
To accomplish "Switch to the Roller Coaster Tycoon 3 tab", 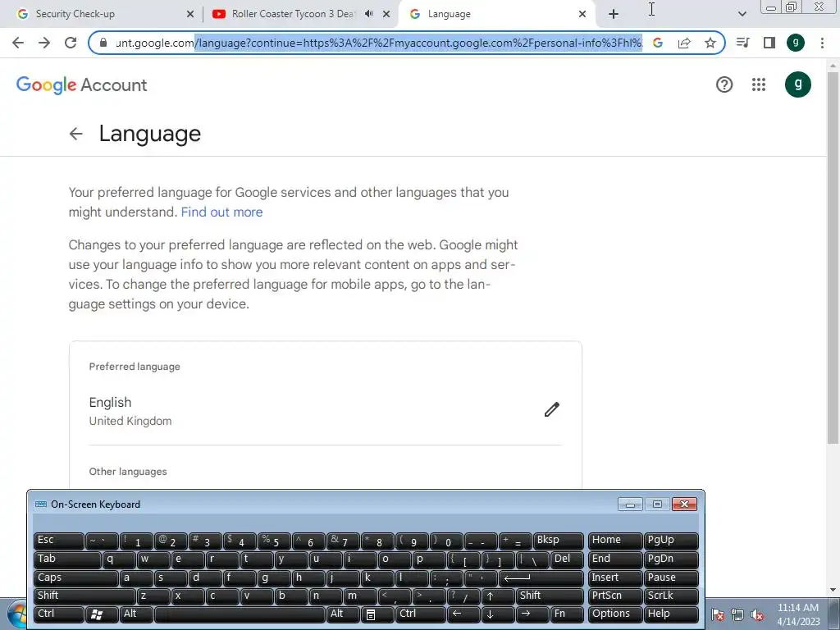I will 293,14.
